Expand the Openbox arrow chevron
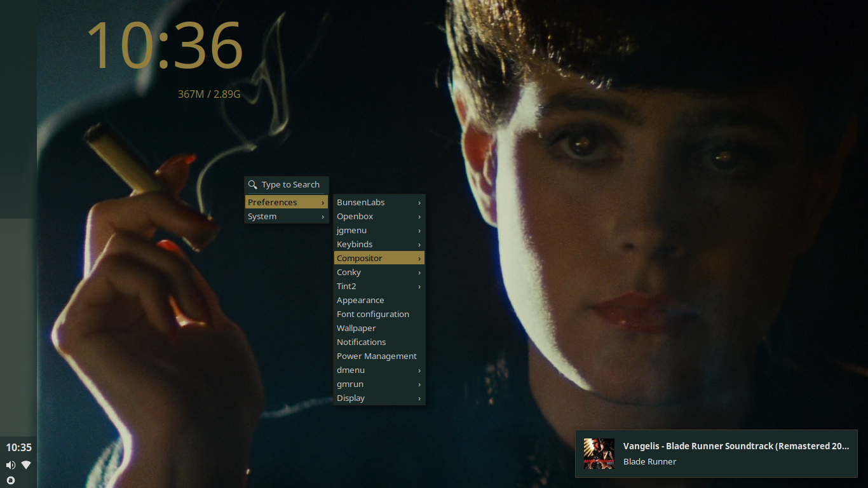The image size is (868, 488). (419, 217)
